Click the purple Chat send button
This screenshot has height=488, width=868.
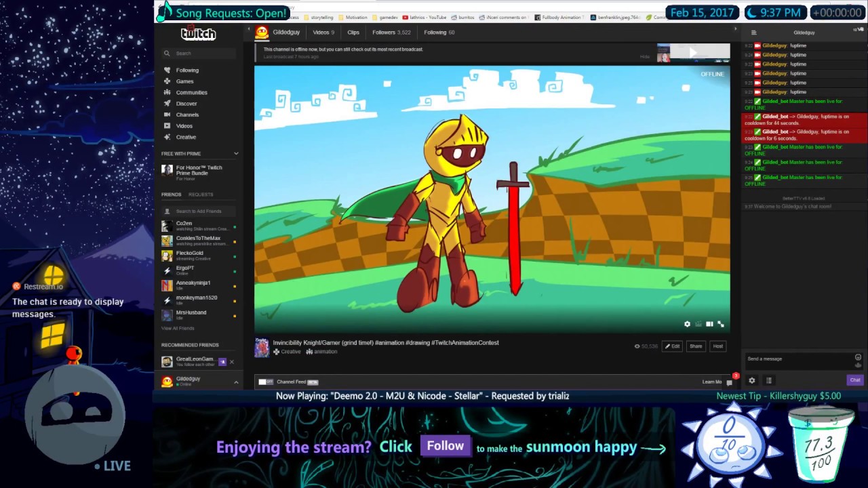(x=854, y=380)
